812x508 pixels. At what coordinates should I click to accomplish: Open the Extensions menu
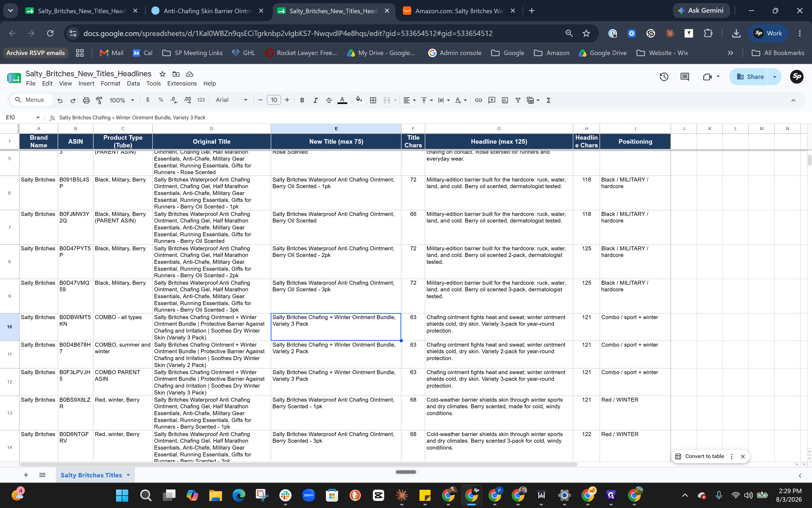pos(182,83)
